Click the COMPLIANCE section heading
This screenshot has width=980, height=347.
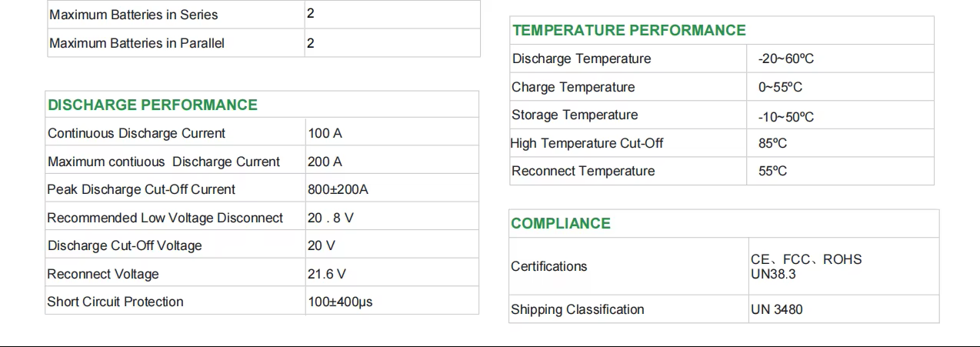click(561, 223)
